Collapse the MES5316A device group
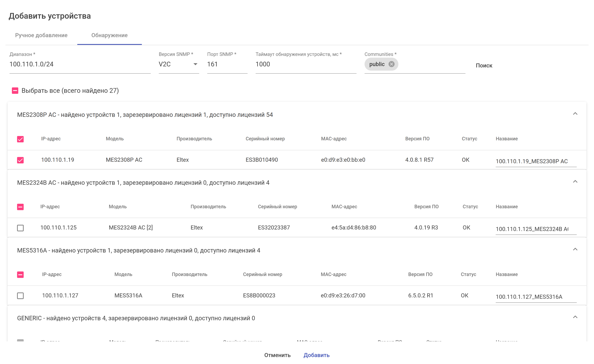Viewport: 594px width, 364px height. click(x=575, y=249)
